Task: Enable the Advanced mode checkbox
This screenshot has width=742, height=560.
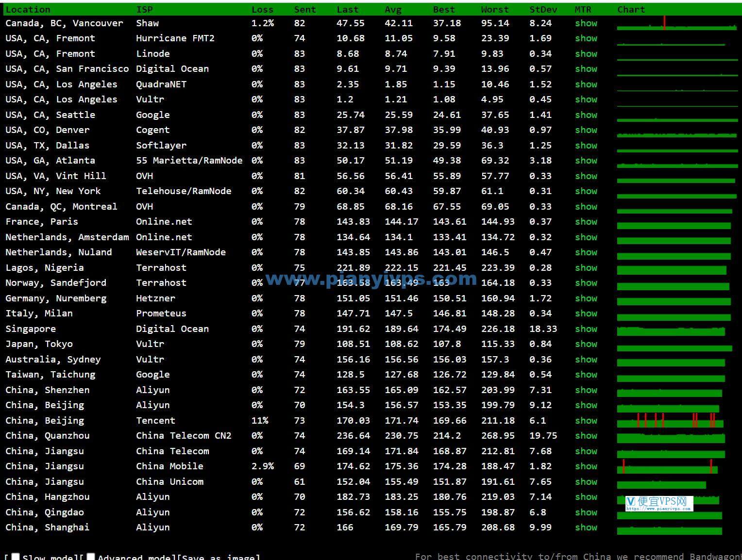Action: tap(90, 557)
